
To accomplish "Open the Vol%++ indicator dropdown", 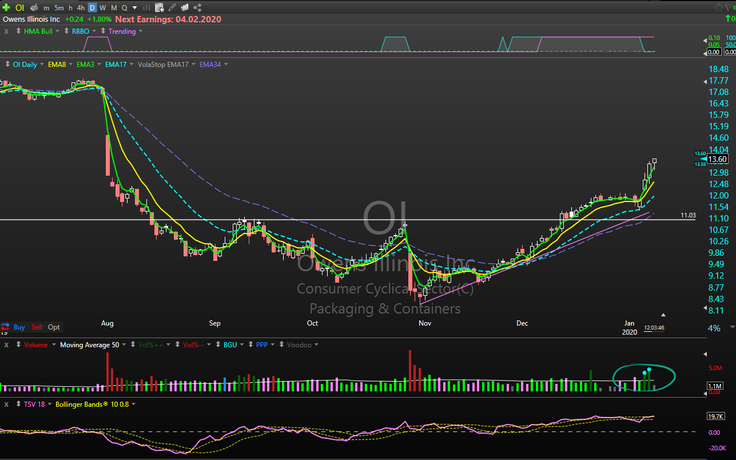I will [x=168, y=345].
